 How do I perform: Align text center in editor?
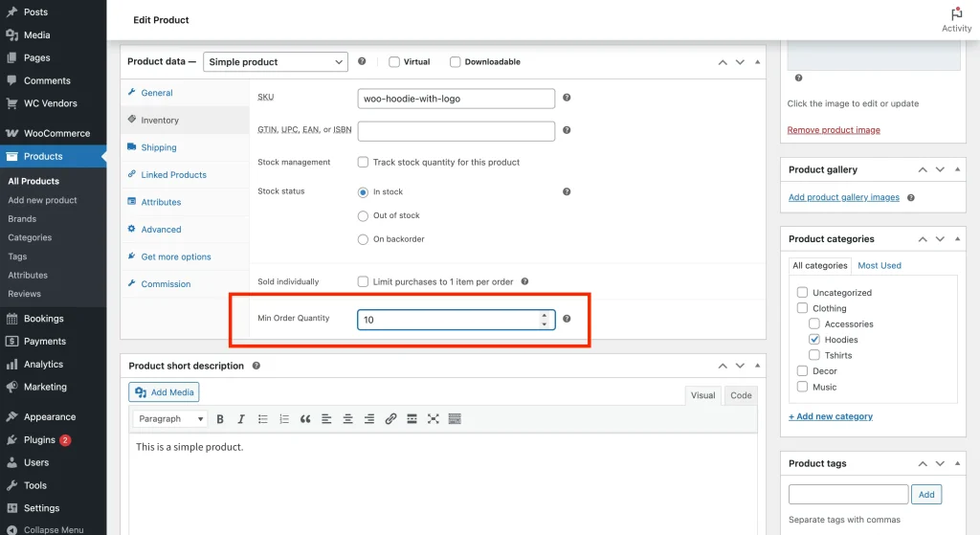[347, 419]
